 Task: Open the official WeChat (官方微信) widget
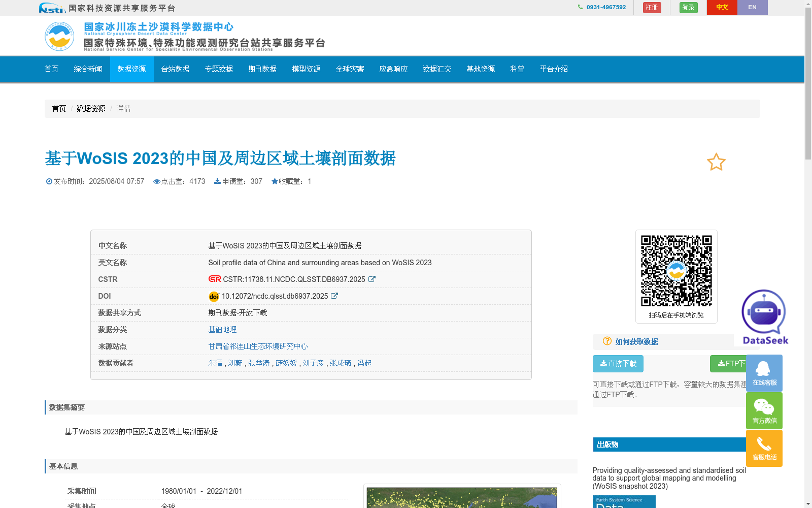coord(764,410)
